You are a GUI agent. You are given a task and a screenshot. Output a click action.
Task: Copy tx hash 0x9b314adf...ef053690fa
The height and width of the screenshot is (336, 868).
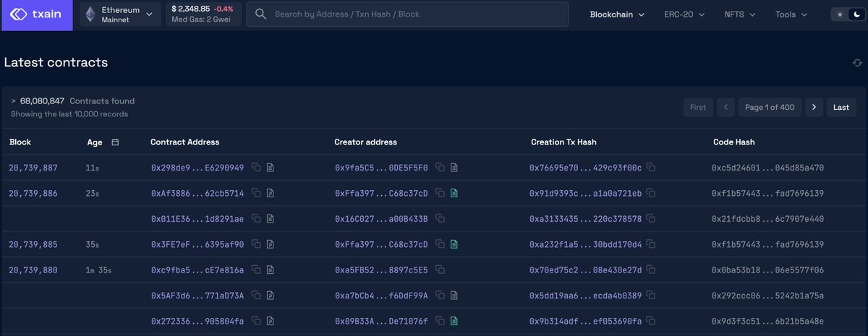coord(651,321)
